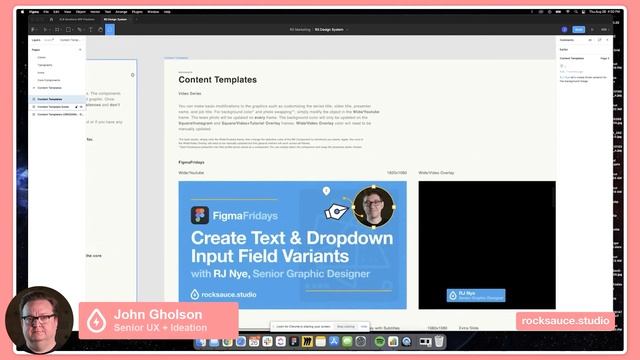Image resolution: width=640 pixels, height=360 pixels.
Task: Select the Create Text & Dropdown title text
Action: coord(292,247)
